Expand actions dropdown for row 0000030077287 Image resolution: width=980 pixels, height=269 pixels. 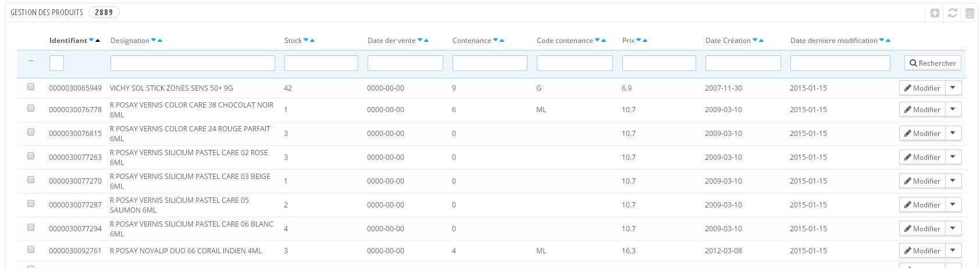[953, 205]
